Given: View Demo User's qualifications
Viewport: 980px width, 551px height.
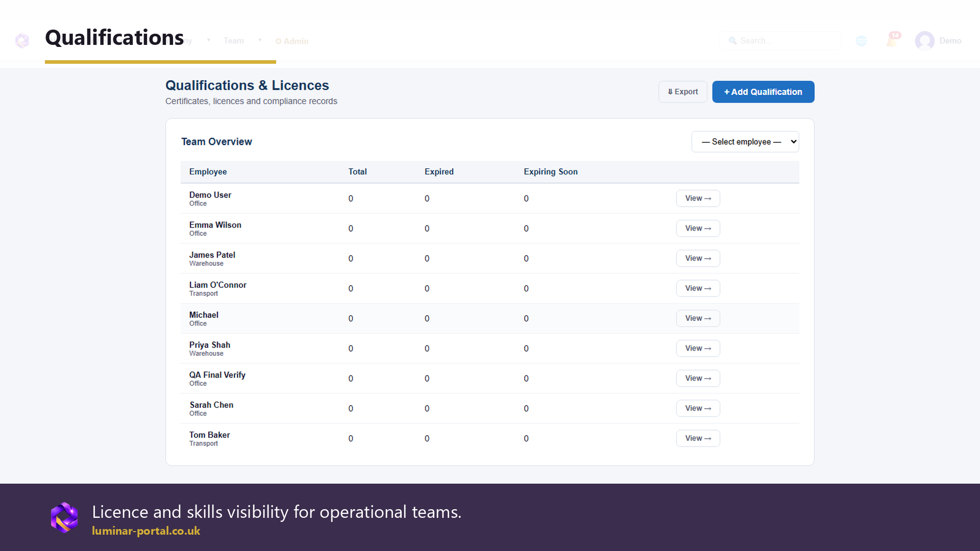Looking at the screenshot, I should [698, 198].
